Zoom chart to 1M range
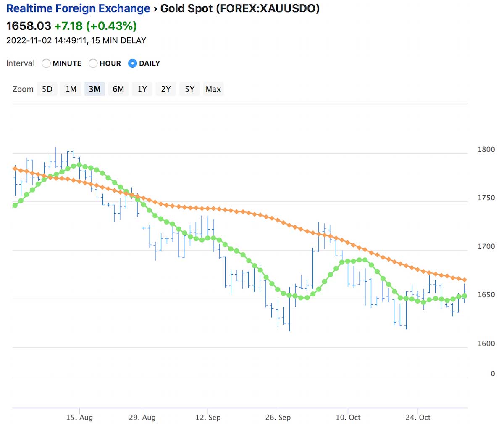The height and width of the screenshot is (436, 504). point(71,89)
